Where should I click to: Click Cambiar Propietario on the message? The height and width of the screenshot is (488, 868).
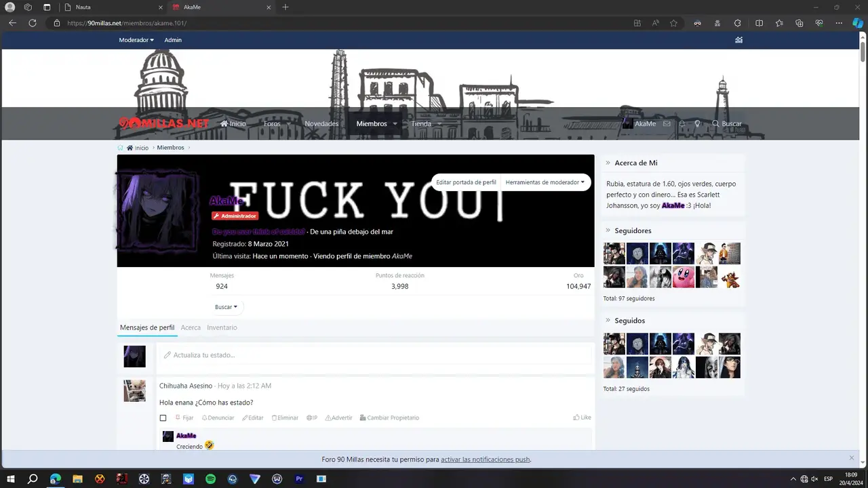point(389,418)
